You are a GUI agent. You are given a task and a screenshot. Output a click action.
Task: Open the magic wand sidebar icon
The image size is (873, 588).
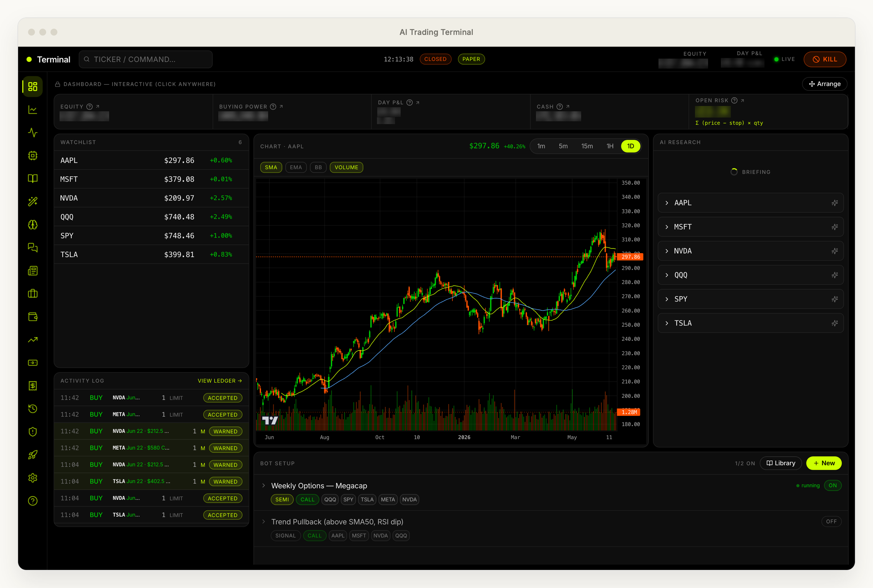33,202
